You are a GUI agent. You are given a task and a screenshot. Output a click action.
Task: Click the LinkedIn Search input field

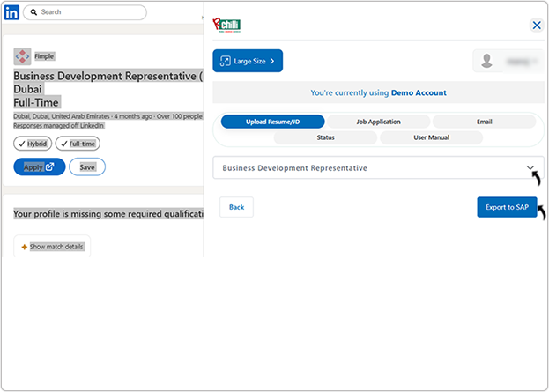tap(88, 12)
